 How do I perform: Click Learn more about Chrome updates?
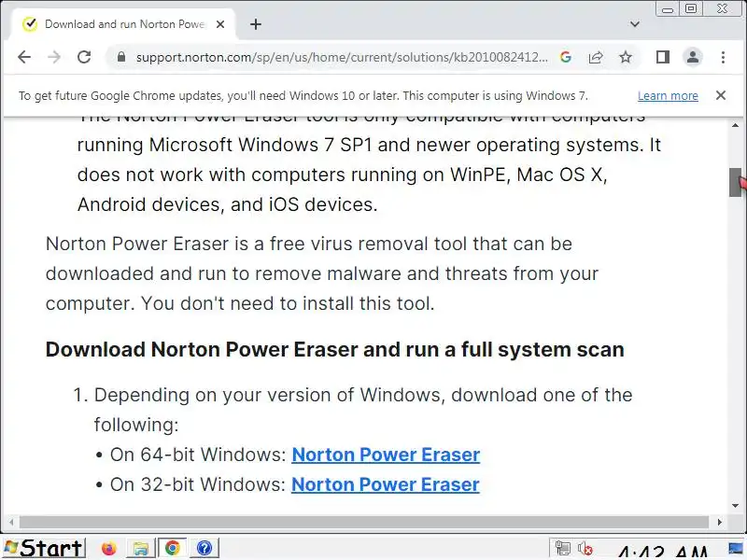tap(668, 96)
